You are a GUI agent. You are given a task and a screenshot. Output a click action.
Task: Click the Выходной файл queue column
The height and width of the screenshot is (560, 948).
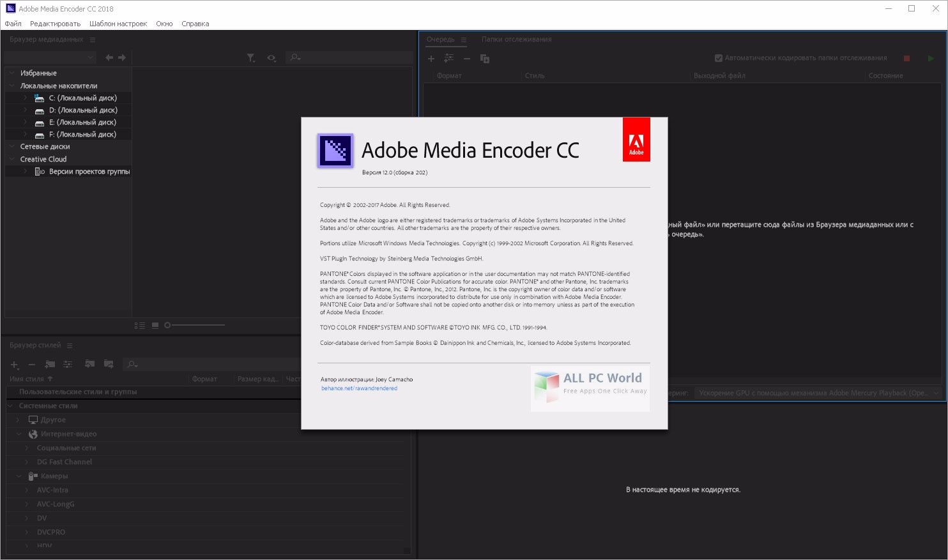click(x=719, y=75)
